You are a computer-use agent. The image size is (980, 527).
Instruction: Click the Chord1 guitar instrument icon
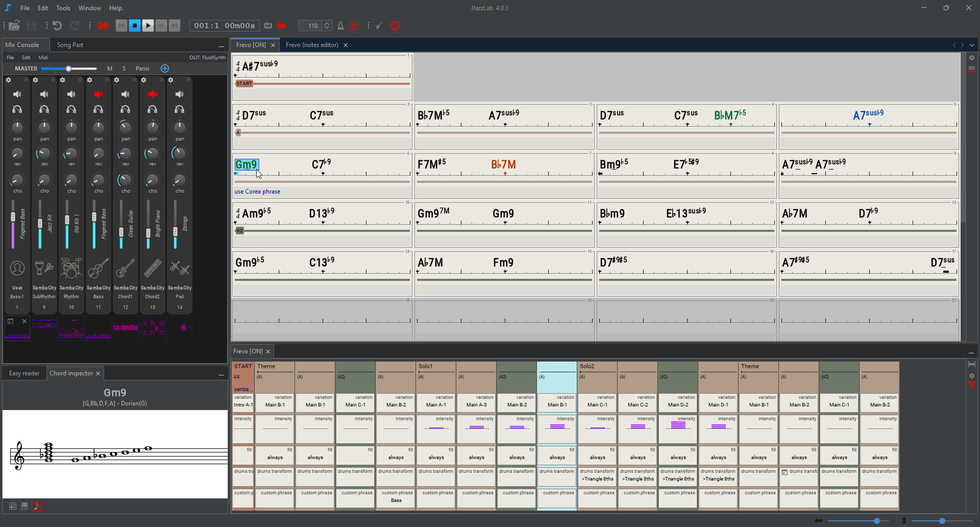[126, 268]
